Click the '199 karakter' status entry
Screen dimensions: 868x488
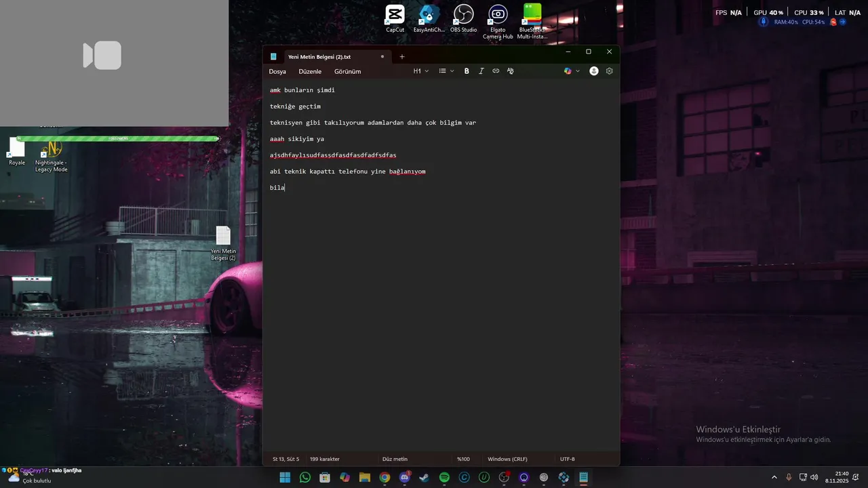325,459
